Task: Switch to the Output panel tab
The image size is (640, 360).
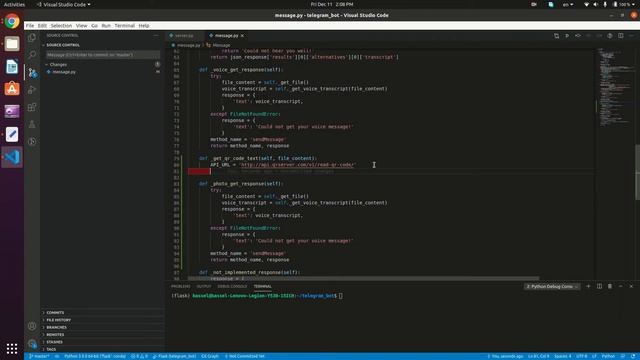Action: pos(204,287)
